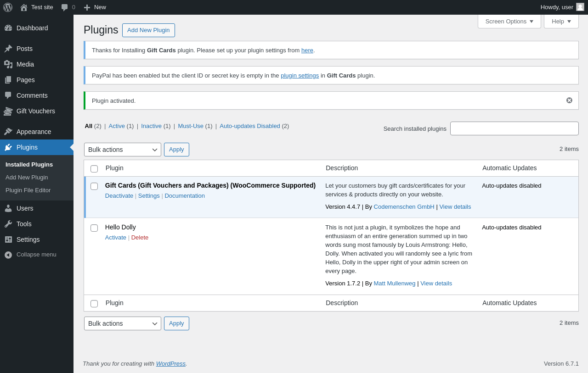Click the Add New Plugin button
The height and width of the screenshot is (373, 588).
pyautogui.click(x=148, y=30)
